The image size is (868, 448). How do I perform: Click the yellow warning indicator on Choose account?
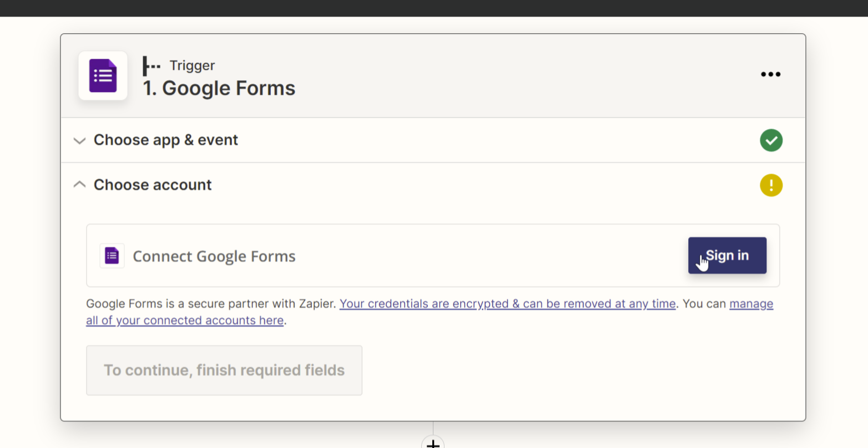pyautogui.click(x=771, y=185)
